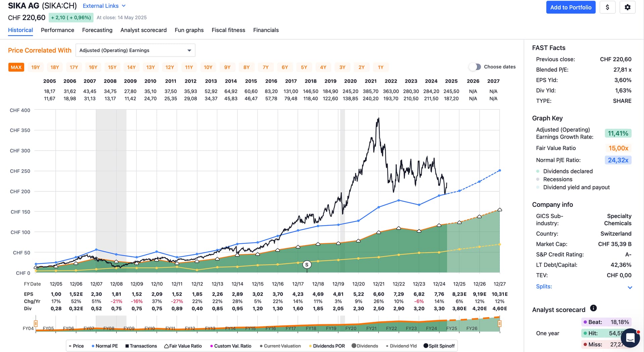Viewport: 644px width, 352px height.
Task: Open the Analyst scorecard tab
Action: tap(144, 30)
